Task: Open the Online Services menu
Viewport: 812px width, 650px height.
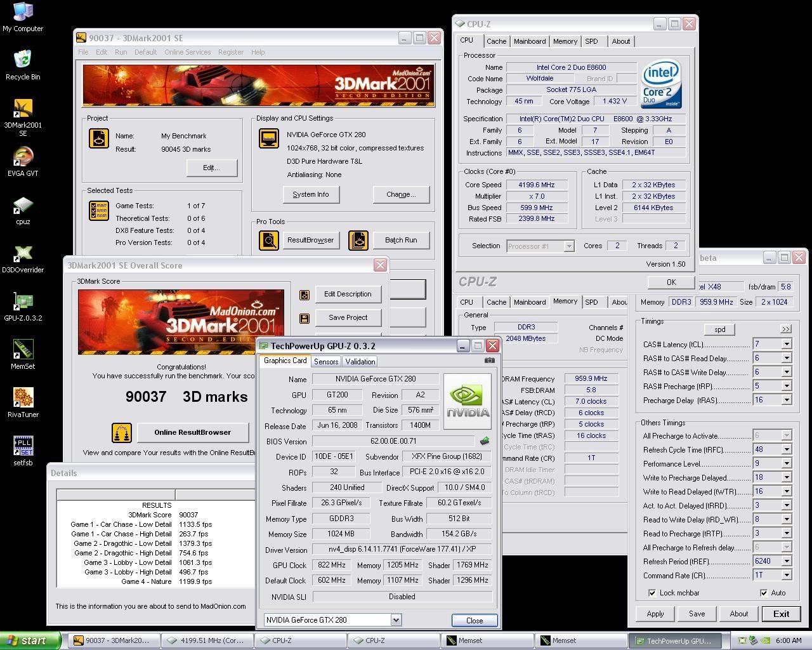Action: 187,52
